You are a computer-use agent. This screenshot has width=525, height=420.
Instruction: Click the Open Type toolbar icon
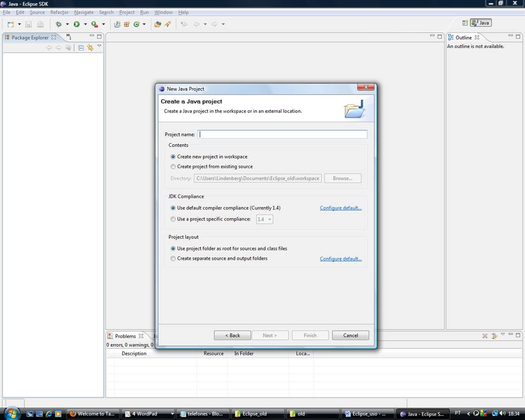158,24
